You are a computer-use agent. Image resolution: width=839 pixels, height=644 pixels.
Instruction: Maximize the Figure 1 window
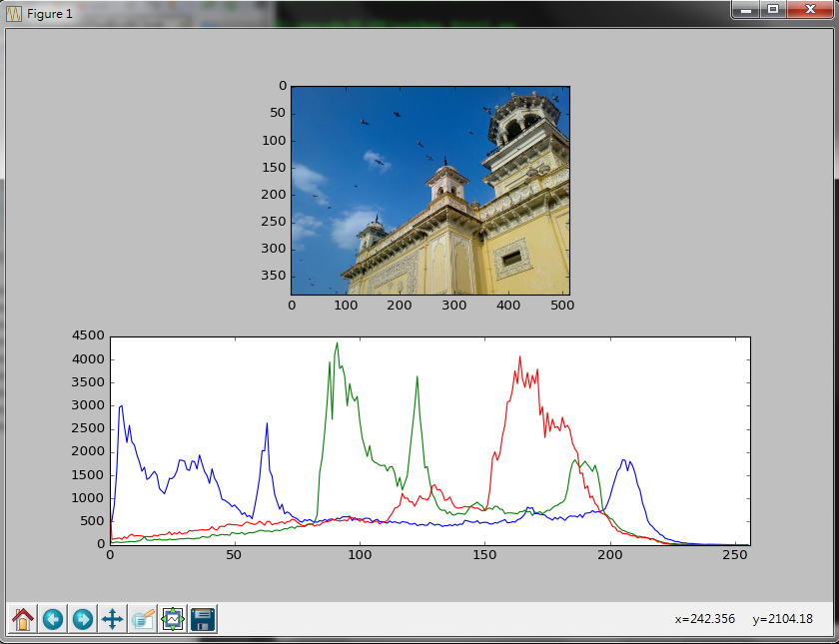click(x=772, y=10)
